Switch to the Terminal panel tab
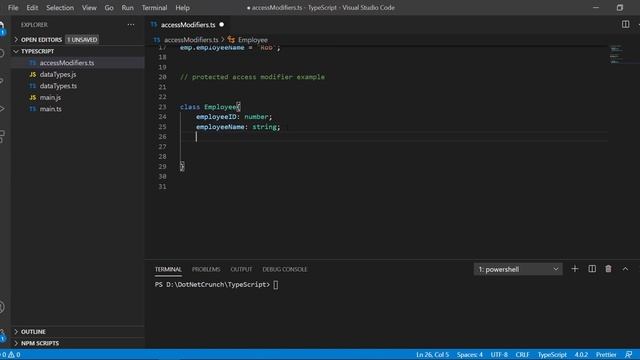Image resolution: width=640 pixels, height=360 pixels. coord(168,269)
